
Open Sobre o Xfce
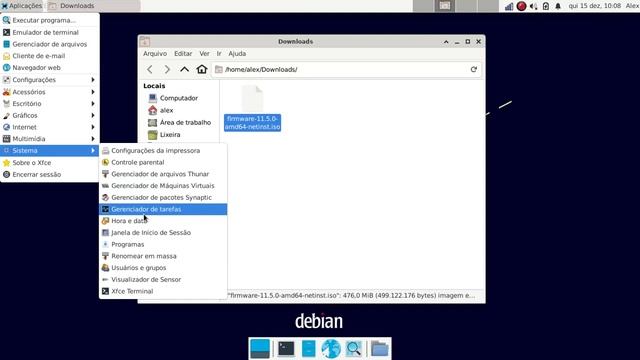tap(49, 162)
